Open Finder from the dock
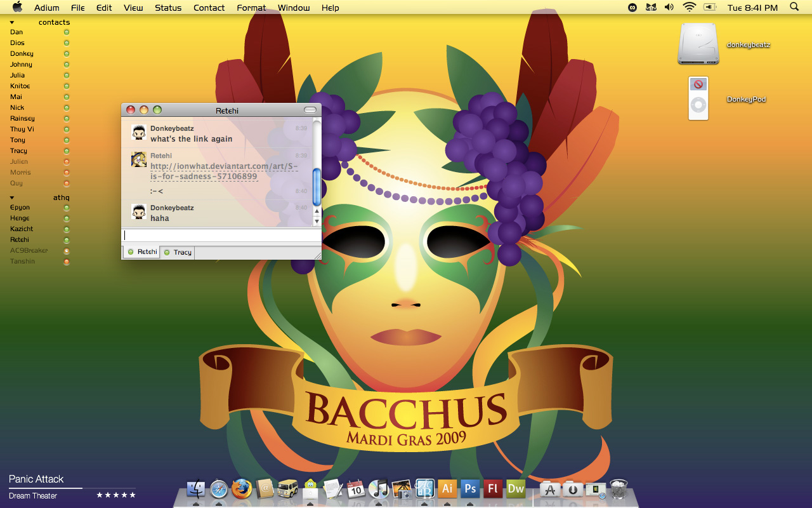 pyautogui.click(x=196, y=489)
